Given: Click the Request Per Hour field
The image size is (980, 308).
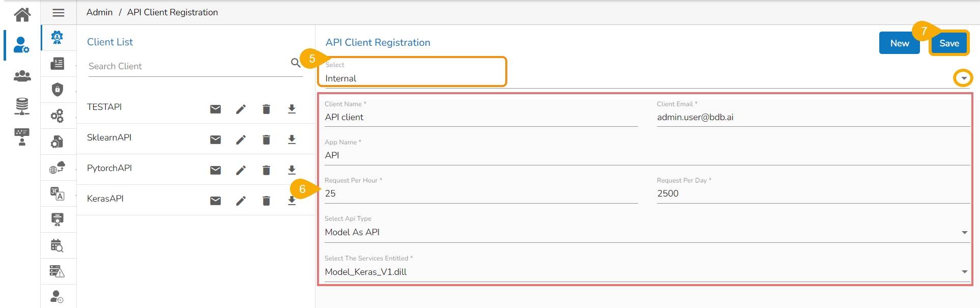Looking at the screenshot, I should coord(480,193).
